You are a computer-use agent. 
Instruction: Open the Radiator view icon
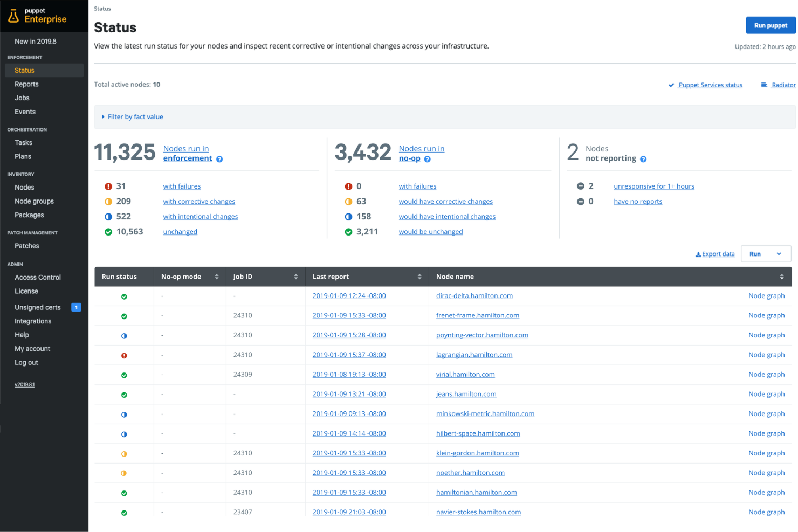pos(763,85)
